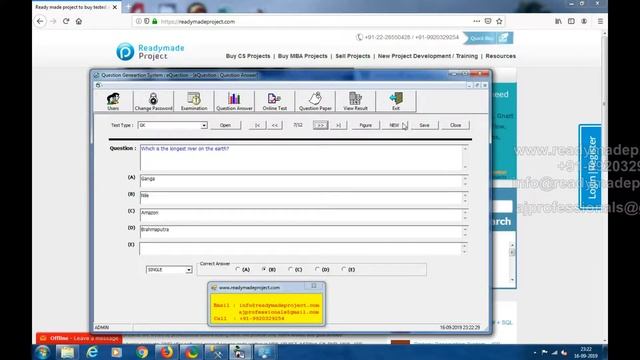Jump to the last question >|

pos(338,125)
